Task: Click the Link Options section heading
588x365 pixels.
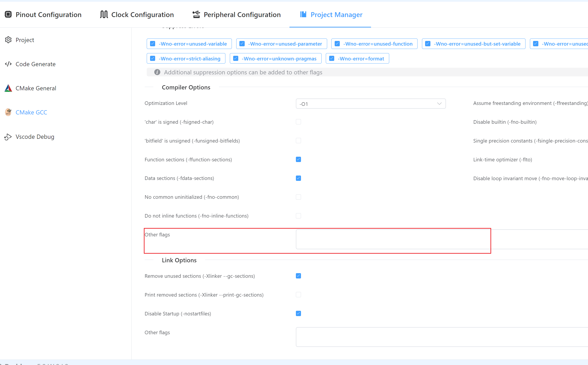Action: point(179,260)
